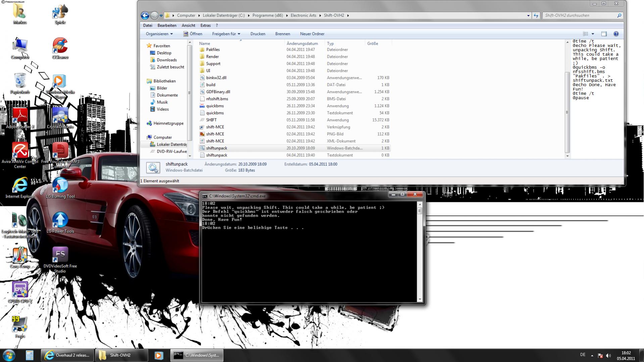Toggle the Explorer preview pane button

pyautogui.click(x=604, y=34)
